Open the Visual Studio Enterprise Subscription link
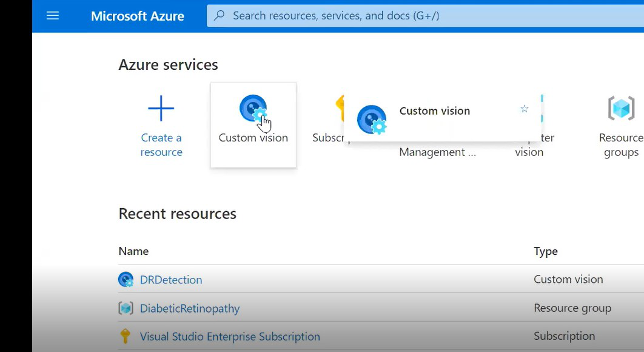The image size is (644, 352). point(230,336)
